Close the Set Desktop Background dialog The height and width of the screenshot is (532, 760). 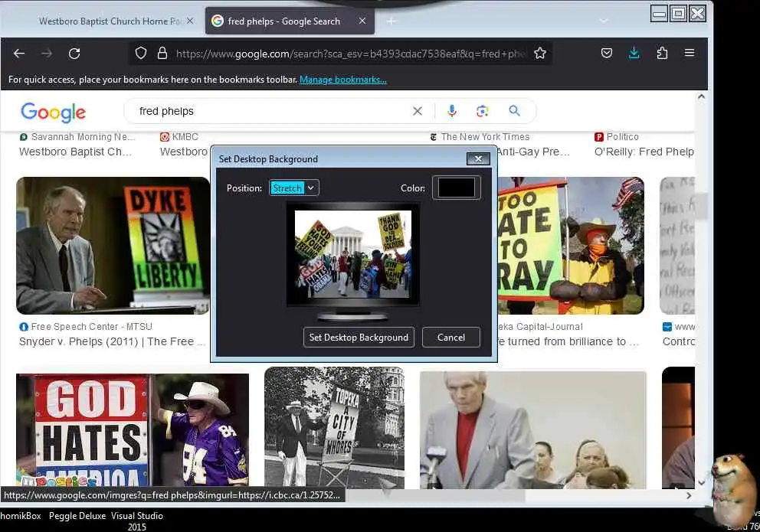478,158
